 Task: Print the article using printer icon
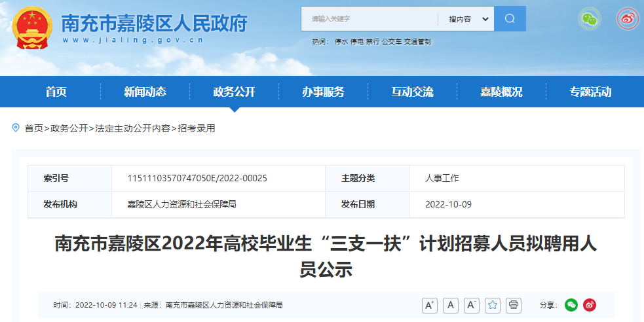514,305
